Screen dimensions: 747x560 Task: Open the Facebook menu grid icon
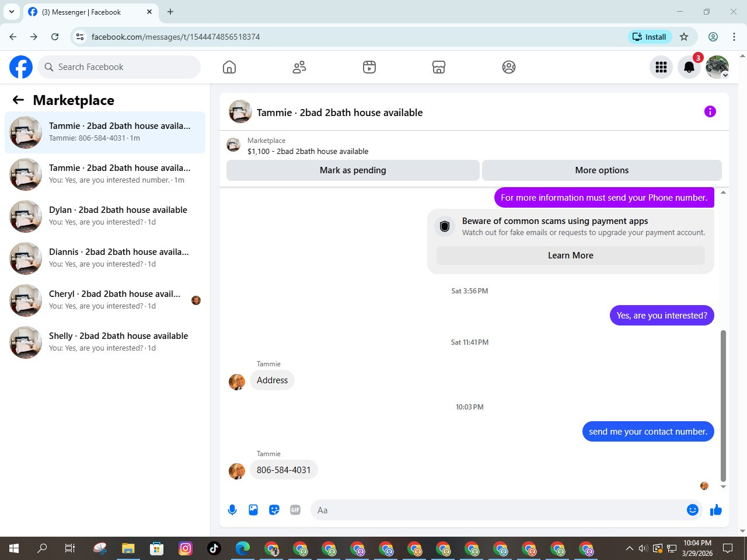661,67
